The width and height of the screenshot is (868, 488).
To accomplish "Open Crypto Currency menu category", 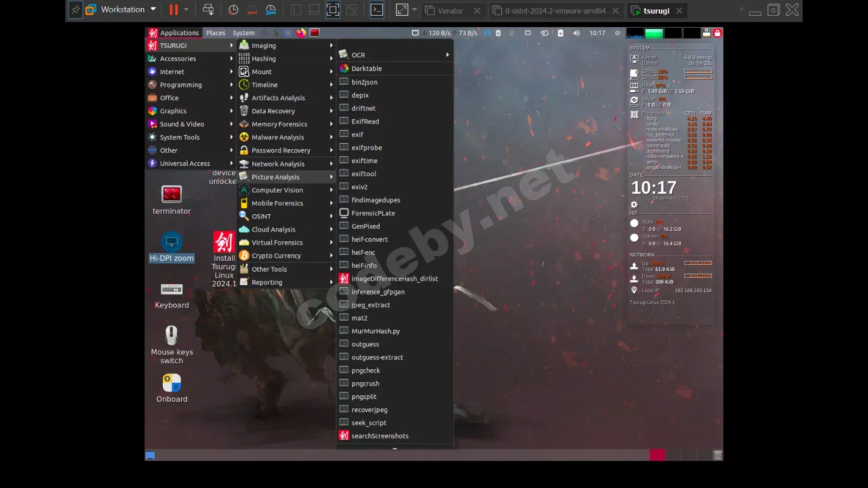I will point(286,255).
